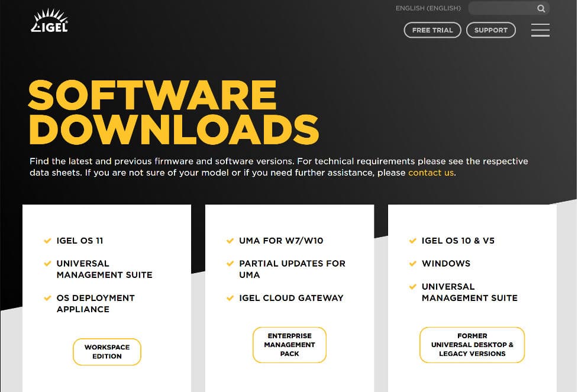578x392 pixels.
Task: Click the search magnifier icon
Action: point(541,8)
